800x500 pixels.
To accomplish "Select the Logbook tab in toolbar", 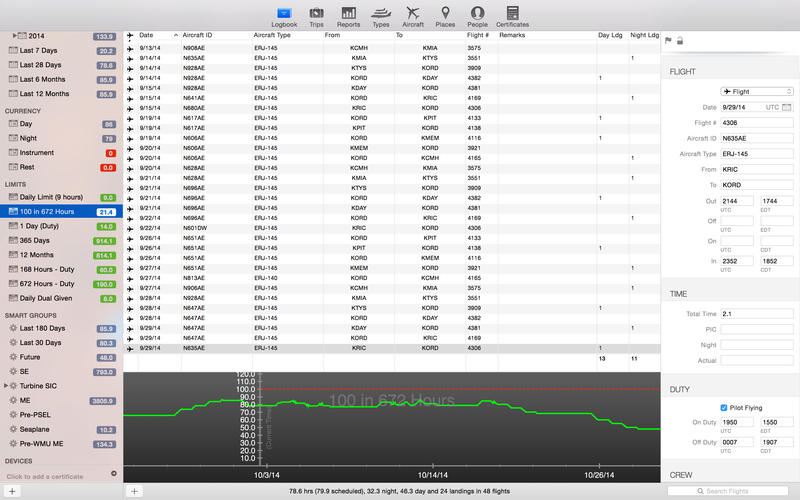I will coord(284,15).
